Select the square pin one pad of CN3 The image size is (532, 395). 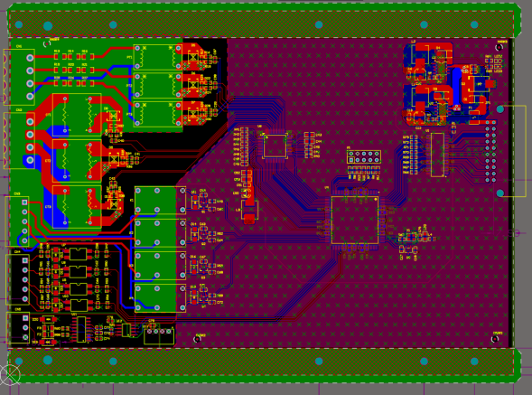[24, 202]
